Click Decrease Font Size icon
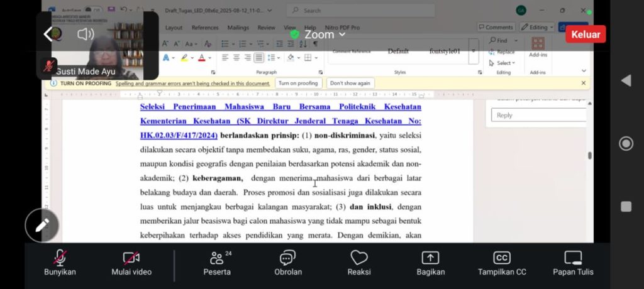Viewport: 644px width, 289px height. pos(177,43)
